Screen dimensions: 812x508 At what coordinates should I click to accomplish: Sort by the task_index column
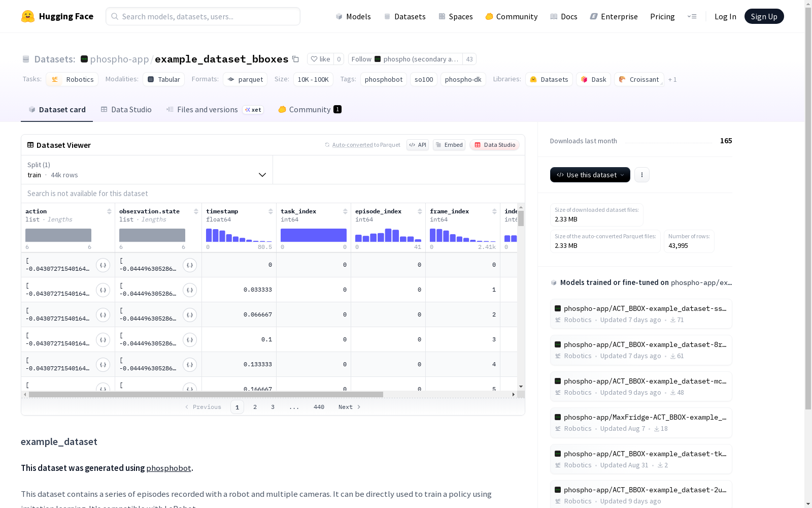345,211
